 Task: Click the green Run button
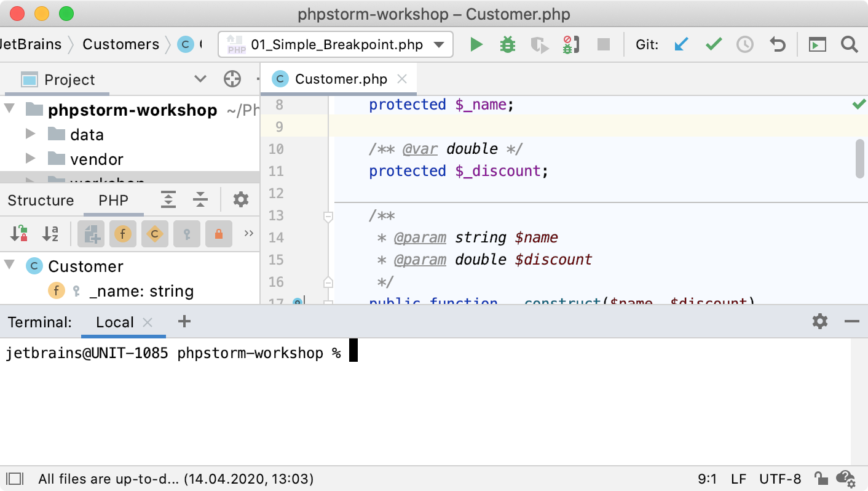476,45
